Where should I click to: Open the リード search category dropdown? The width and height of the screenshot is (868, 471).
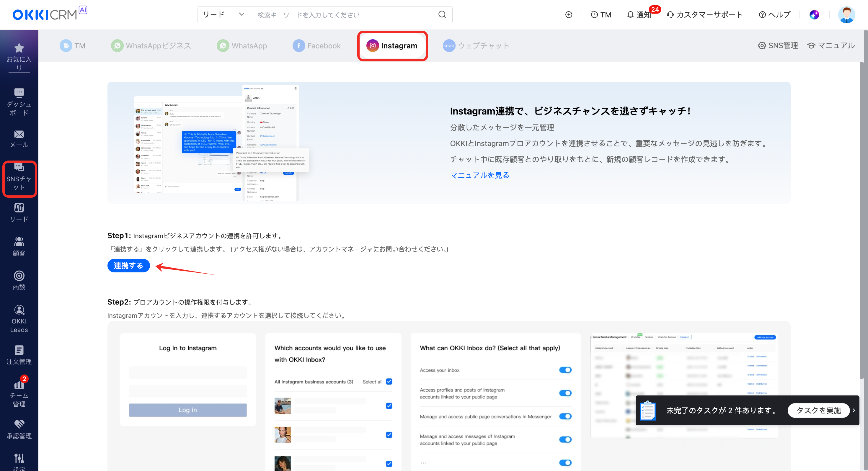click(224, 14)
